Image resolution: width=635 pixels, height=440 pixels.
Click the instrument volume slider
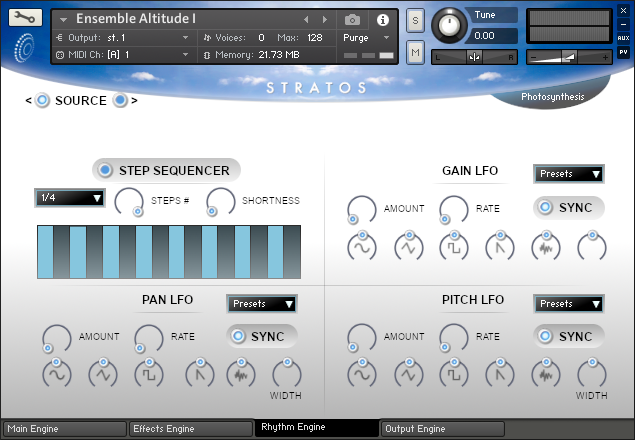[x=569, y=58]
